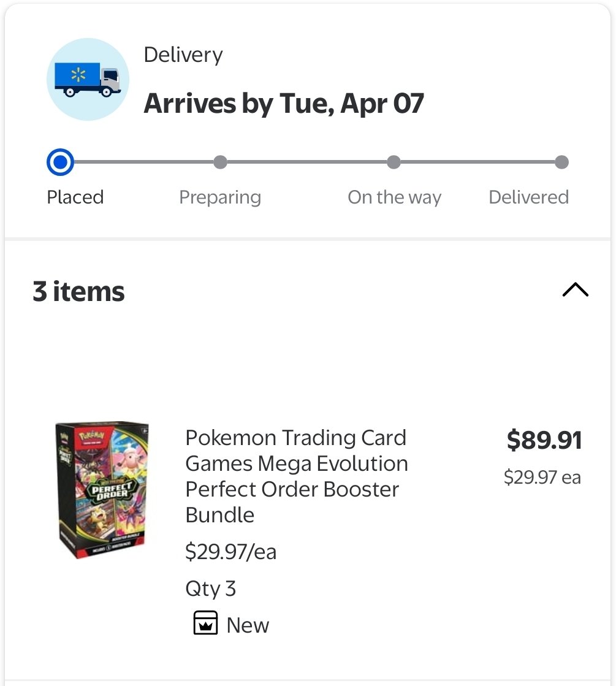The height and width of the screenshot is (686, 616).
Task: Click the New condition label
Action: point(248,625)
